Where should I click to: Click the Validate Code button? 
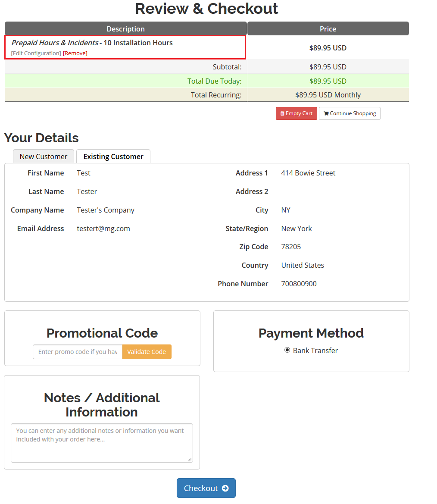coord(147,352)
